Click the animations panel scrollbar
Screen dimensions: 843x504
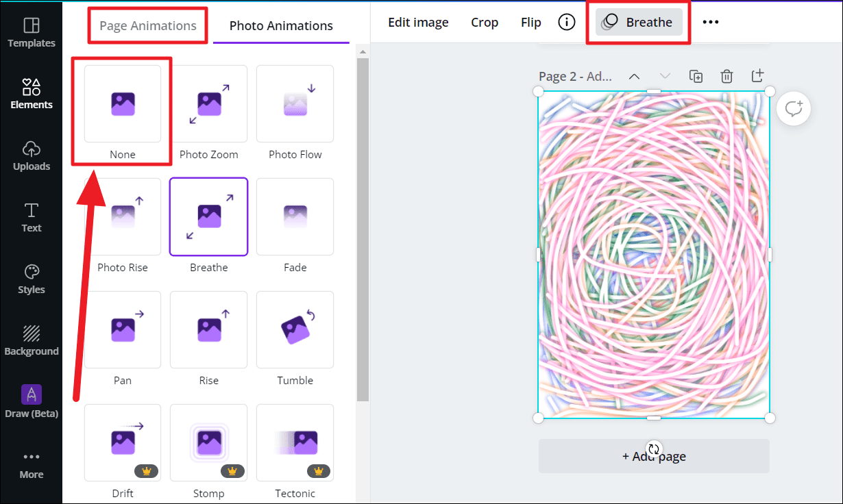[363, 229]
